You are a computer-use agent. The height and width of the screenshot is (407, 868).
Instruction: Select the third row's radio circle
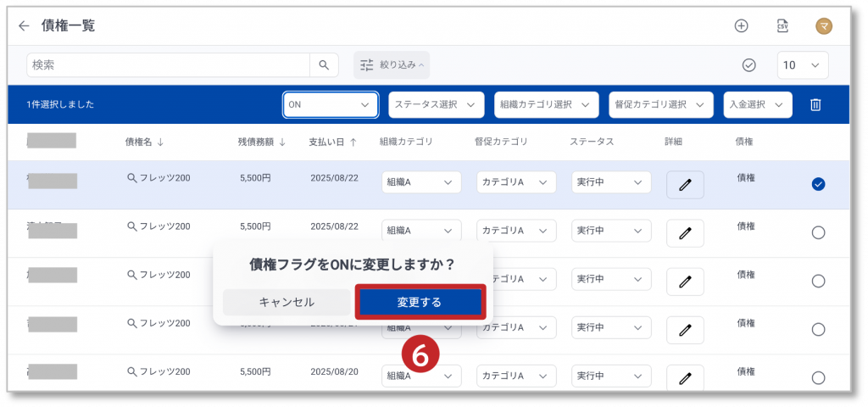pos(818,281)
